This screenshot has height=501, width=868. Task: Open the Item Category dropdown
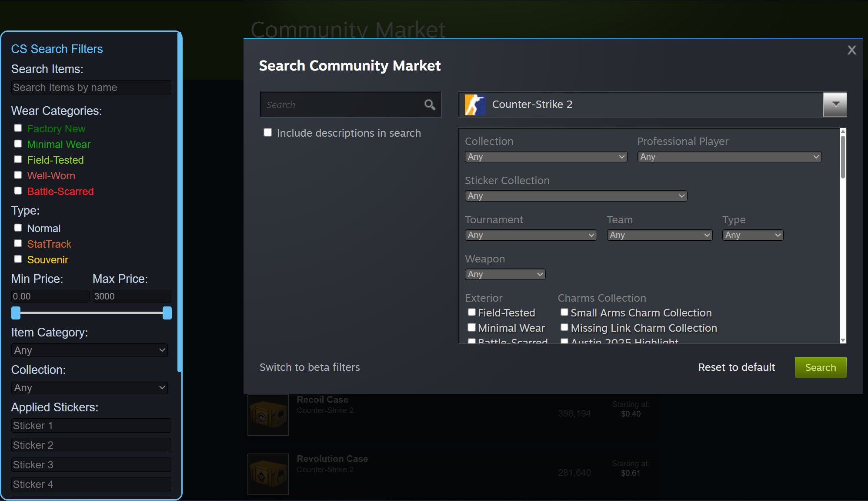click(x=90, y=350)
